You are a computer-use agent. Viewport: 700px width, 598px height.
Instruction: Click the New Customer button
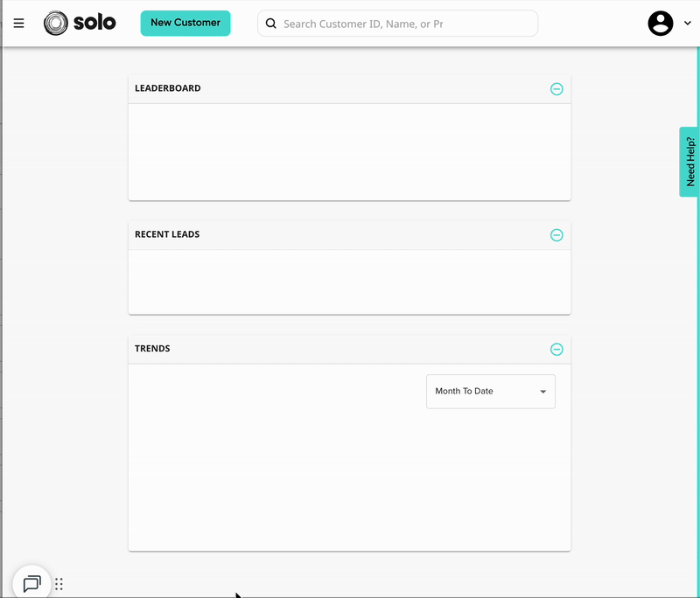pos(185,23)
